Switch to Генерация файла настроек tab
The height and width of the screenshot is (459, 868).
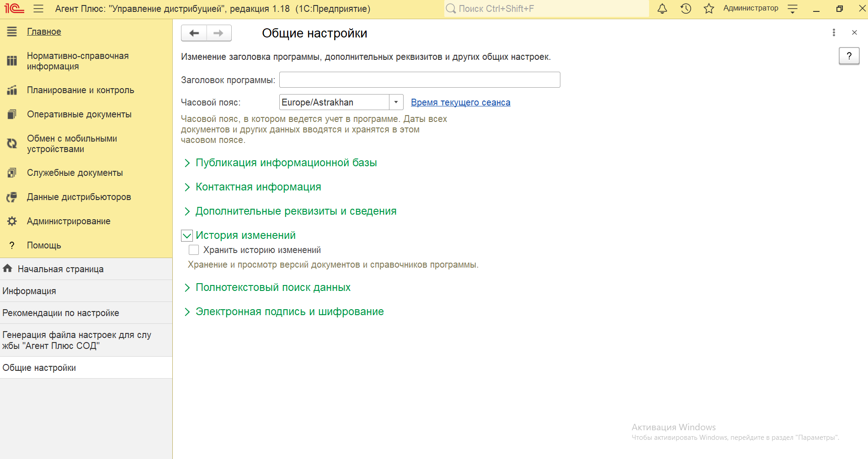[86, 340]
